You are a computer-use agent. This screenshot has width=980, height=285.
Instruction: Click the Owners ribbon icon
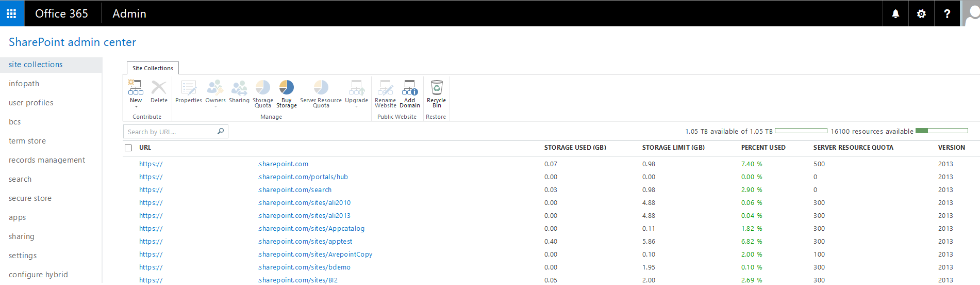[215, 88]
